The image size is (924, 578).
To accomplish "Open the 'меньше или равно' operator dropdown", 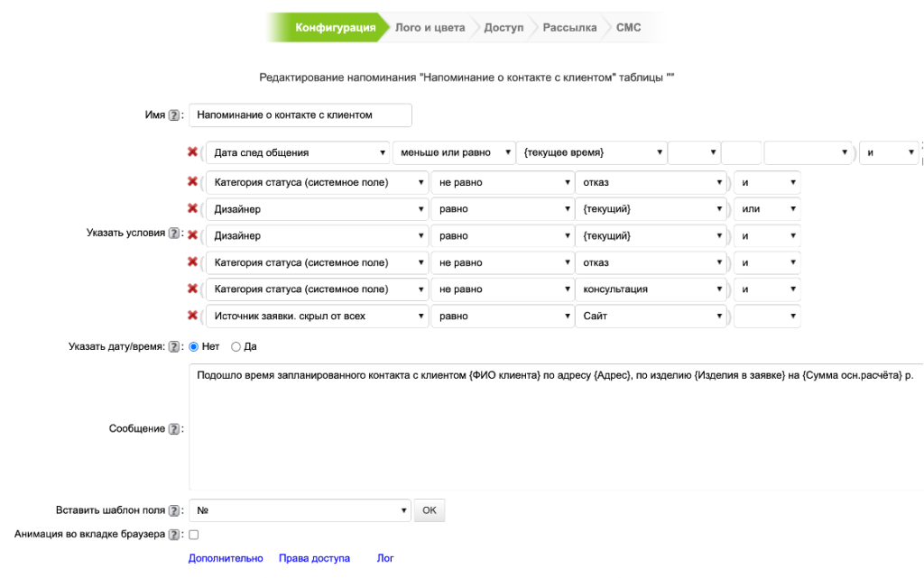I will pos(456,153).
